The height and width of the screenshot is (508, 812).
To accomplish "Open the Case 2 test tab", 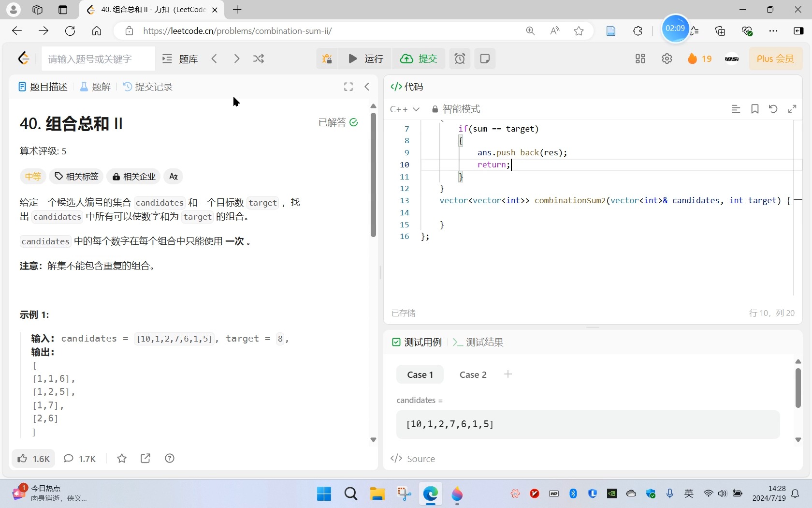I will point(472,374).
